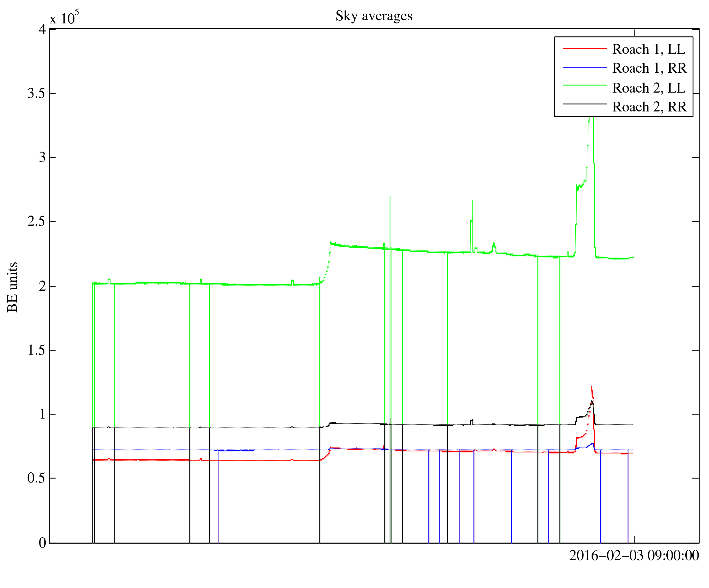Select the "Roach 1, LL" legend entry text
Image resolution: width=709 pixels, height=588 pixels.
point(649,49)
